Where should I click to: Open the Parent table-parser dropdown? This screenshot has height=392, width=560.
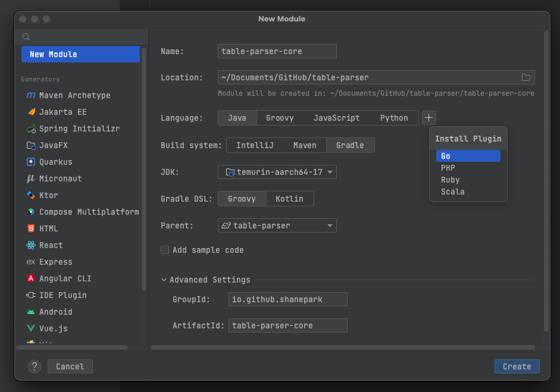pos(277,225)
